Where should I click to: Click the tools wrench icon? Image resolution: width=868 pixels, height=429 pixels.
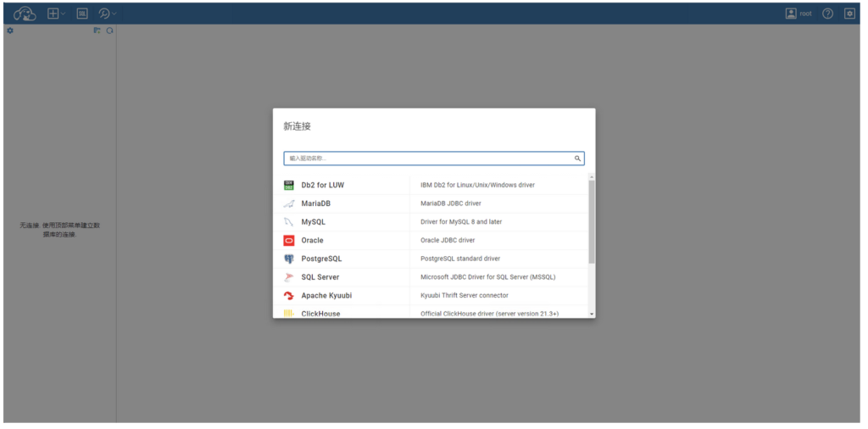pos(104,14)
